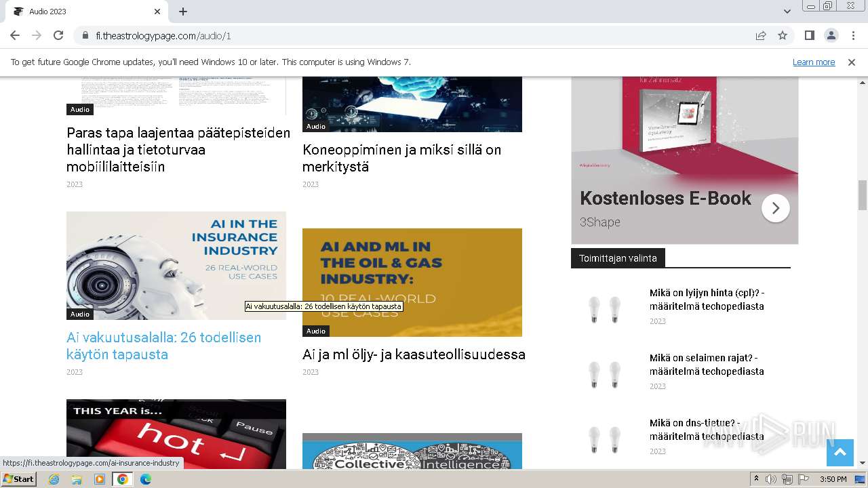Open Learn more link about Chrome updates

[814, 62]
